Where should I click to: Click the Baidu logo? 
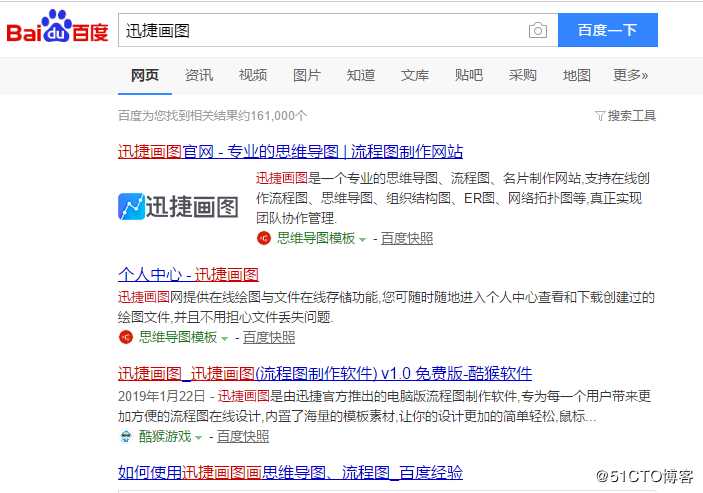(57, 27)
